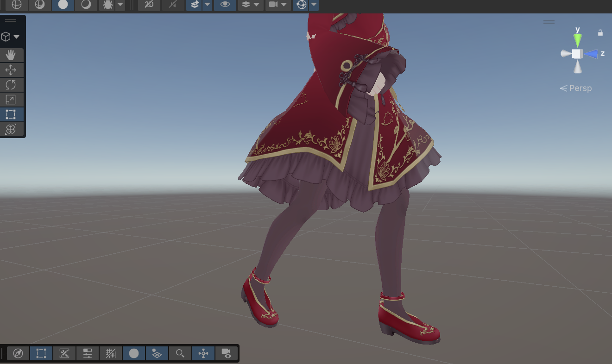Screen dimensions: 612x364
Task: Open the Gizmos dropdown arrow
Action: (x=314, y=5)
